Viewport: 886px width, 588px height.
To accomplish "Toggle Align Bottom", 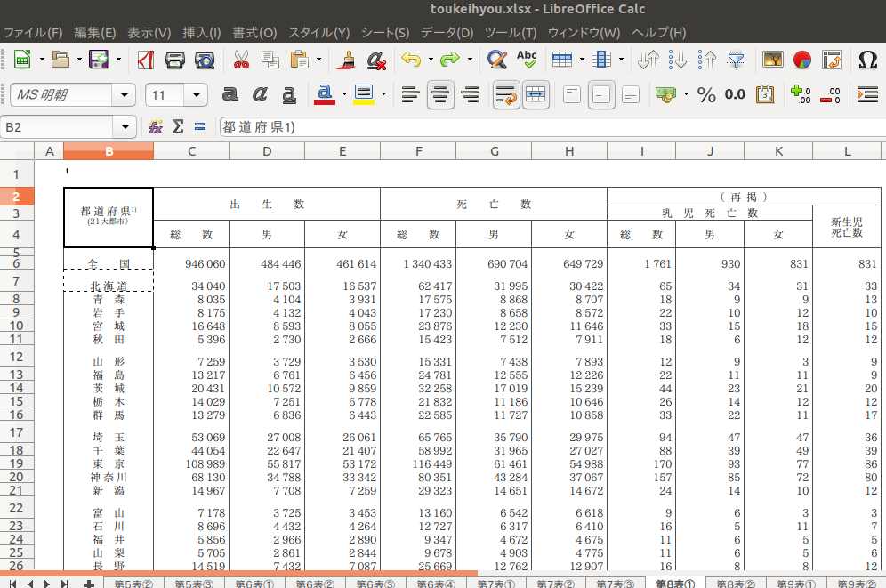I will tap(631, 94).
